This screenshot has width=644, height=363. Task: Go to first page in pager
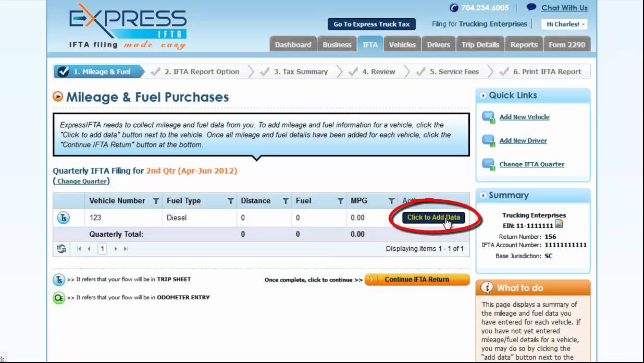coord(79,249)
